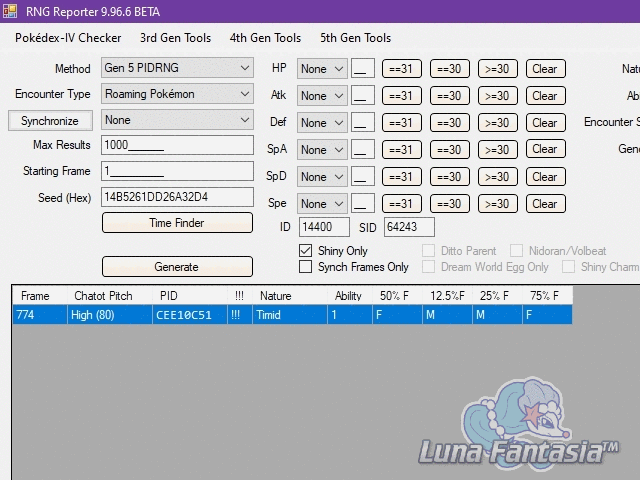Viewport: 640px width, 480px height.
Task: Click the Timid nature cell
Action: pyautogui.click(x=289, y=315)
